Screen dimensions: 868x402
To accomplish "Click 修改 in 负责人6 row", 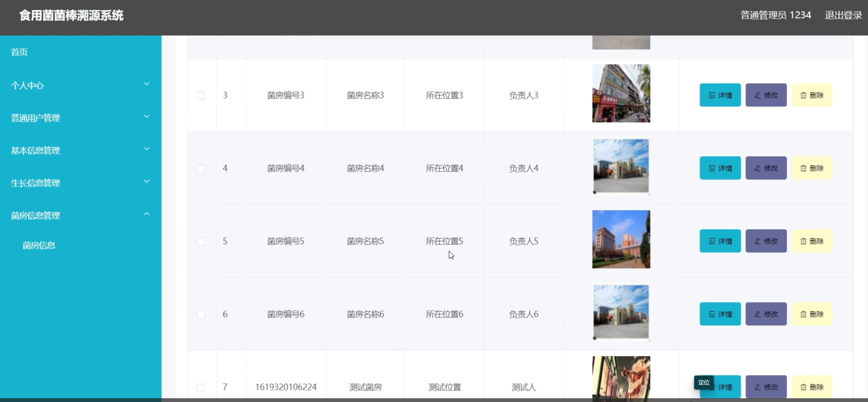I will (x=766, y=314).
